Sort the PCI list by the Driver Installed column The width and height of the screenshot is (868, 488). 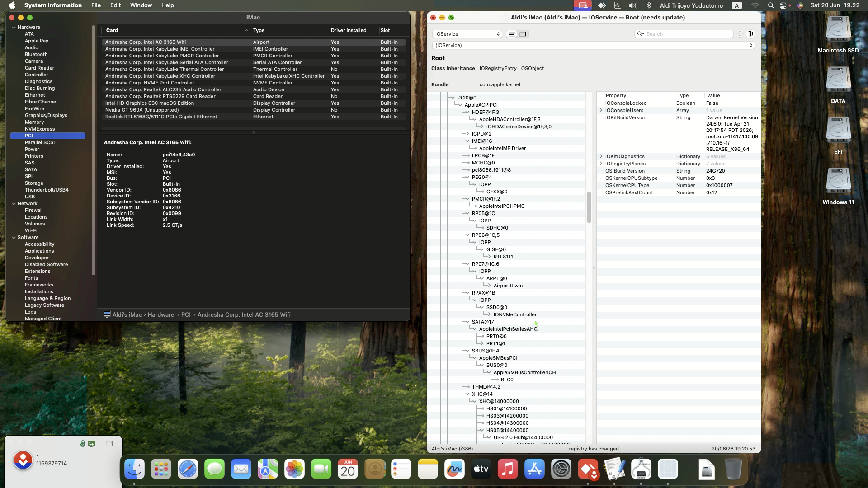pyautogui.click(x=354, y=30)
